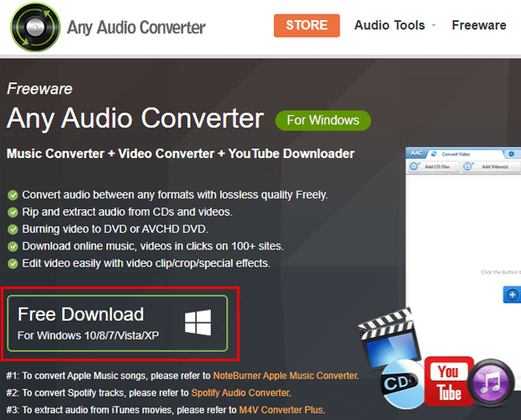Click the purple iTunes music note icon
The image size is (521, 420).
tap(491, 383)
